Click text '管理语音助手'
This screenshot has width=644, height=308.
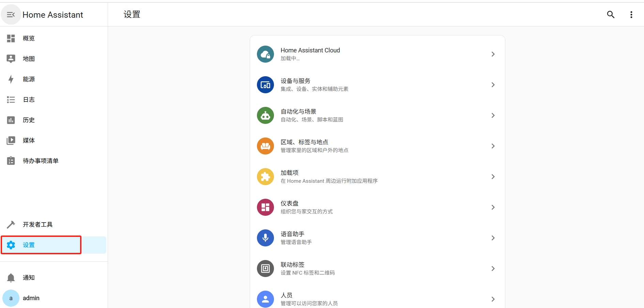(296, 242)
